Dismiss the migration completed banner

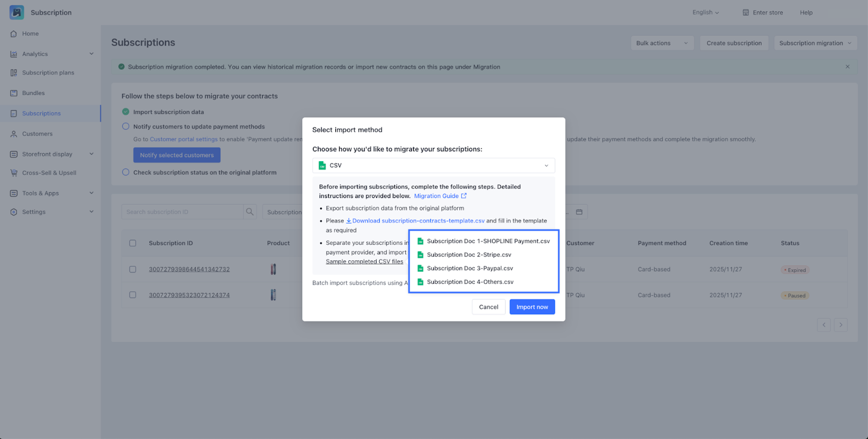point(847,67)
